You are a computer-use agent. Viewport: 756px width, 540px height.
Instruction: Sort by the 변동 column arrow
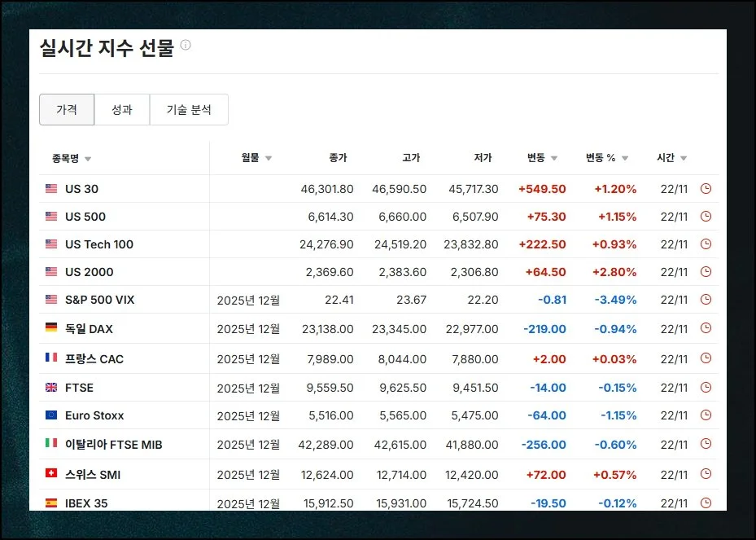(554, 158)
